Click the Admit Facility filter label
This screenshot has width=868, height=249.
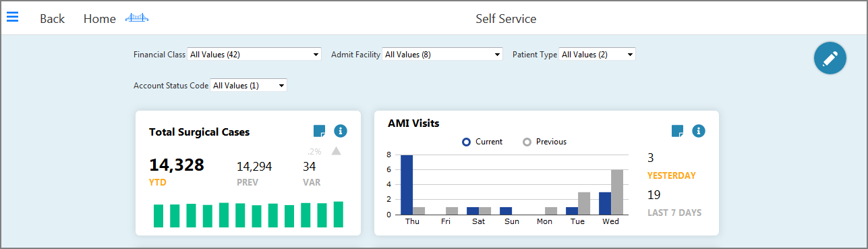(x=355, y=54)
